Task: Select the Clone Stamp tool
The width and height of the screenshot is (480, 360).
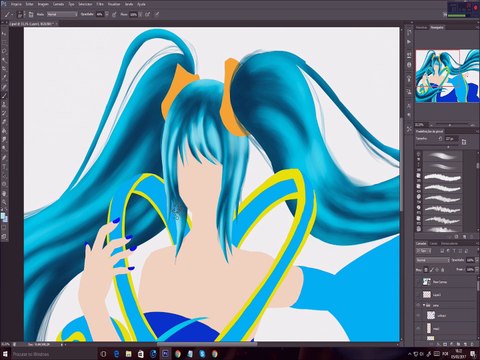Action: (4, 105)
